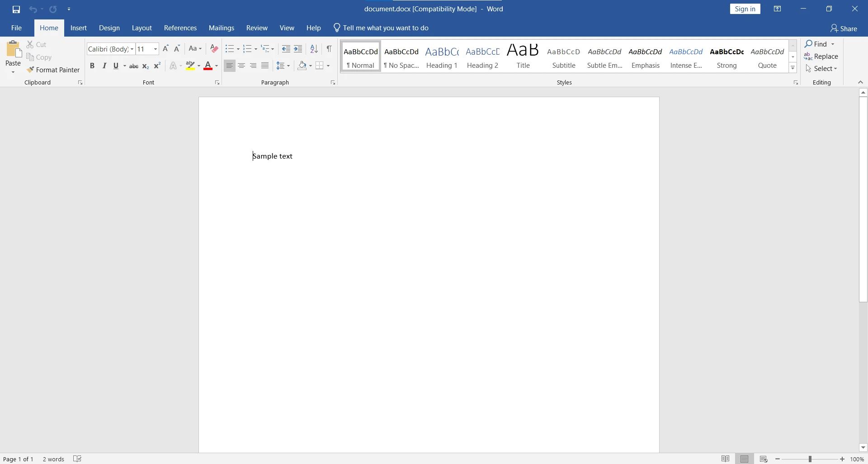Open the Insert ribbon tab
868x464 pixels.
(x=79, y=28)
